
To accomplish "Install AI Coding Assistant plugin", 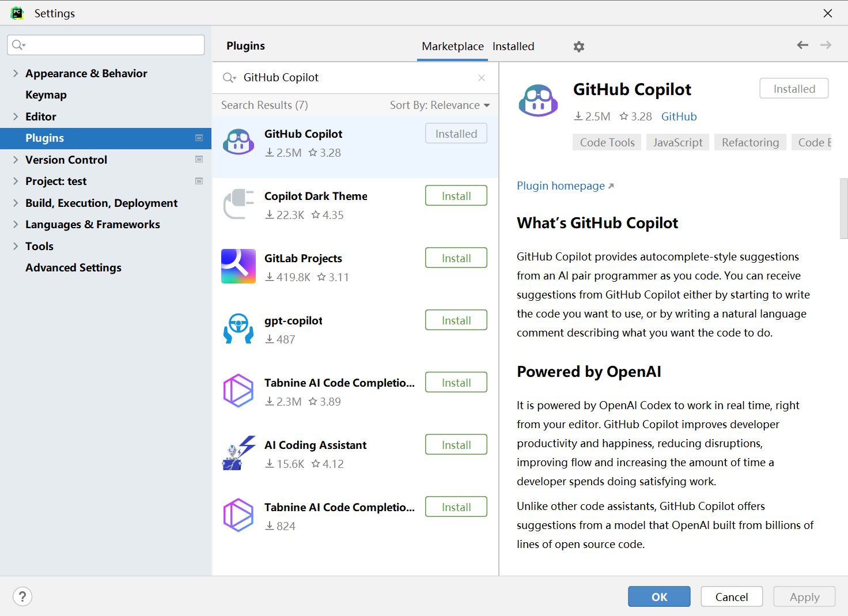I will pyautogui.click(x=456, y=445).
